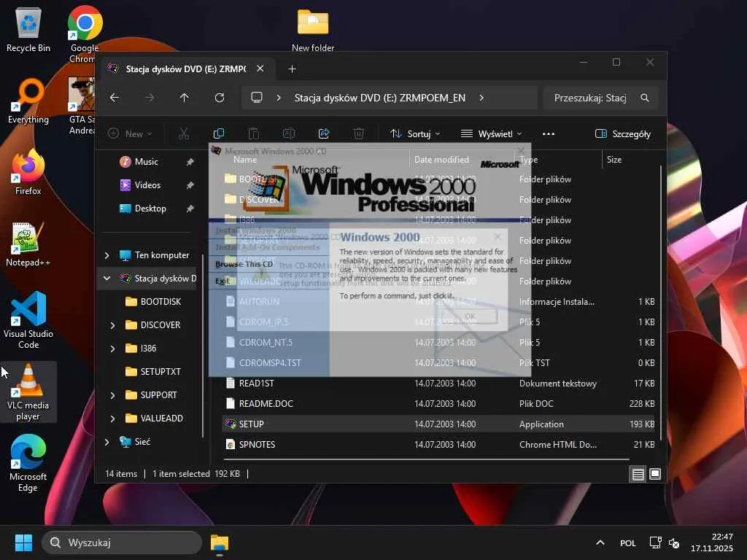Open Visual Studio Code desktop shortcut
This screenshot has height=560, width=747.
pyautogui.click(x=28, y=321)
